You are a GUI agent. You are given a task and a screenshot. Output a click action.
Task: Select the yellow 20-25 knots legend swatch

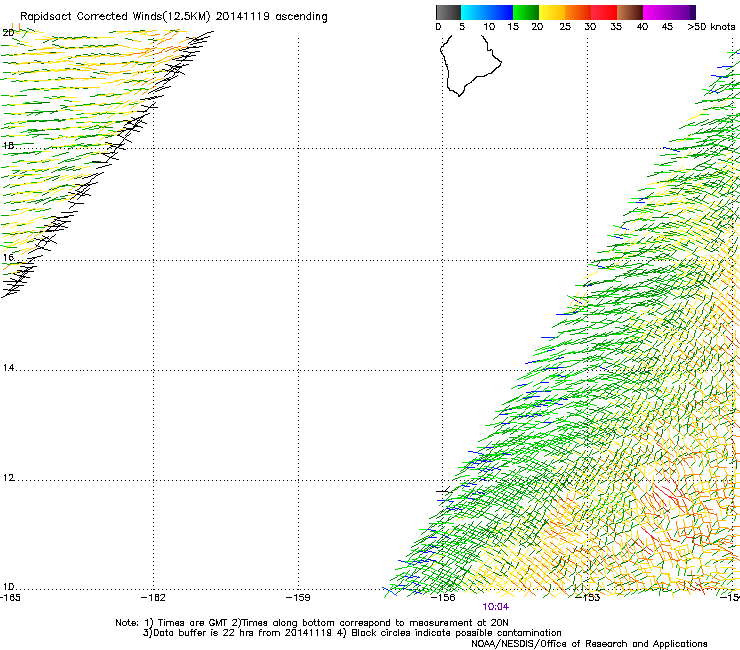point(552,12)
